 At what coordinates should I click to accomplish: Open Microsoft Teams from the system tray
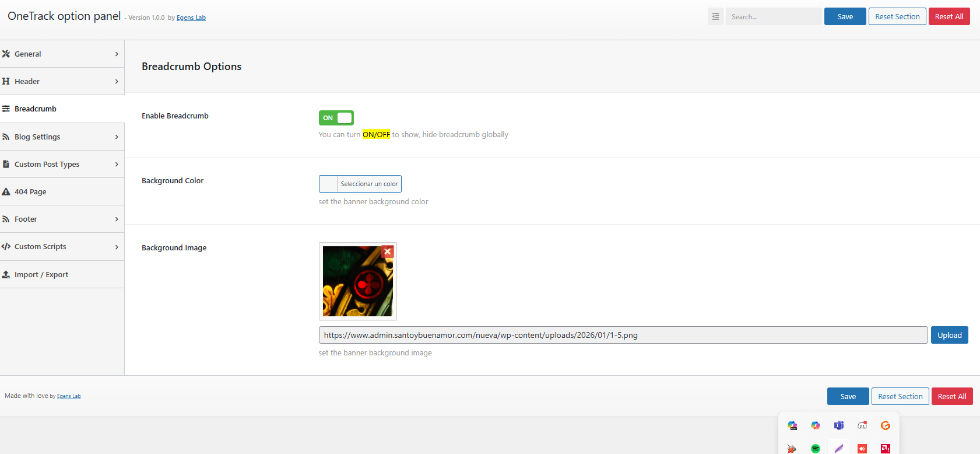coord(838,425)
